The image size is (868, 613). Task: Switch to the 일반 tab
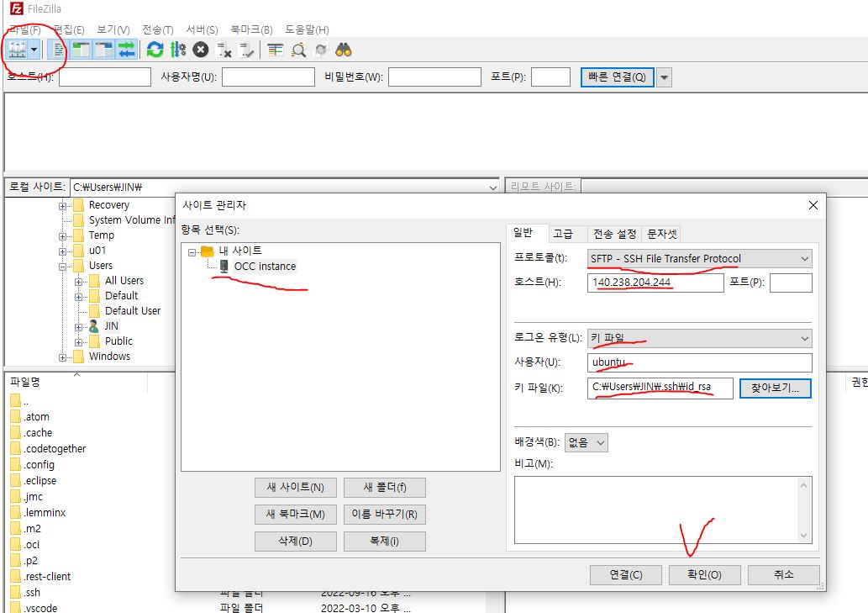(x=523, y=233)
